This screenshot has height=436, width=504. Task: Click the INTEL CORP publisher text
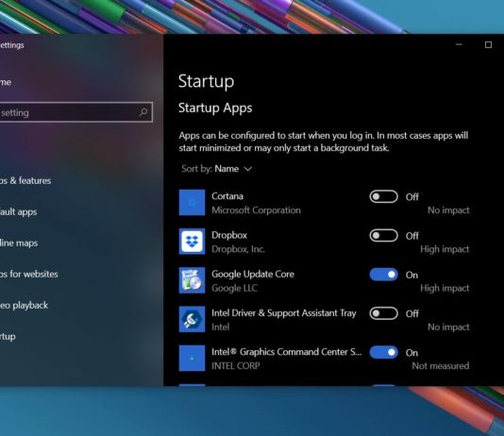coord(236,365)
